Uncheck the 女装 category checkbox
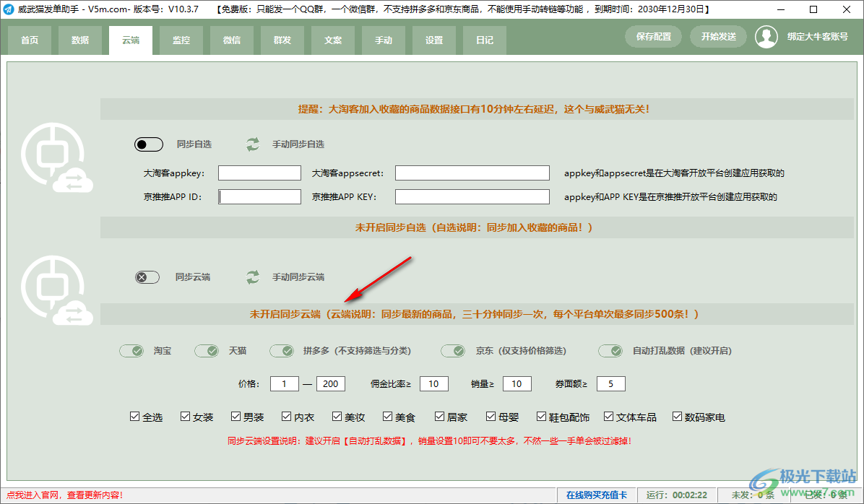 185,417
